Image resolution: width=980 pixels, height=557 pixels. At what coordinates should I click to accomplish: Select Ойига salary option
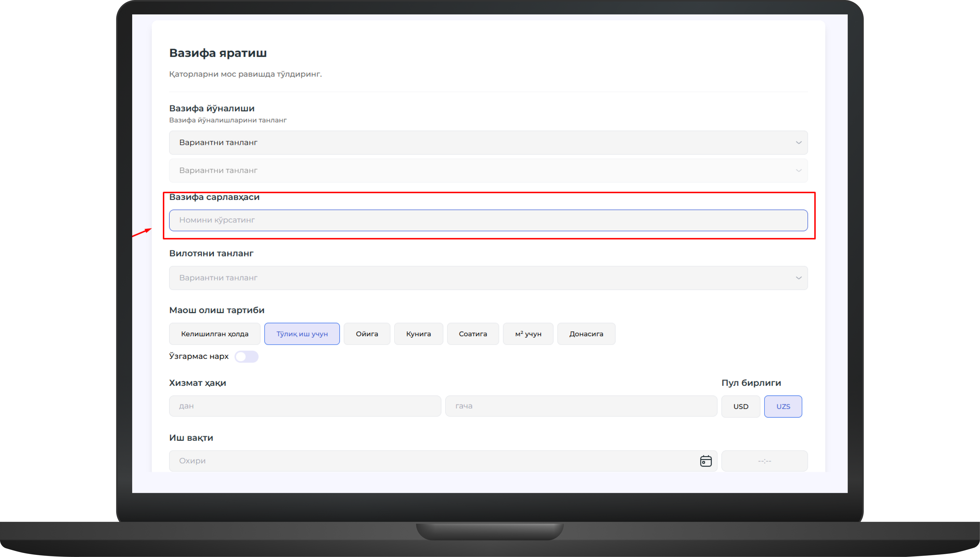(x=366, y=334)
